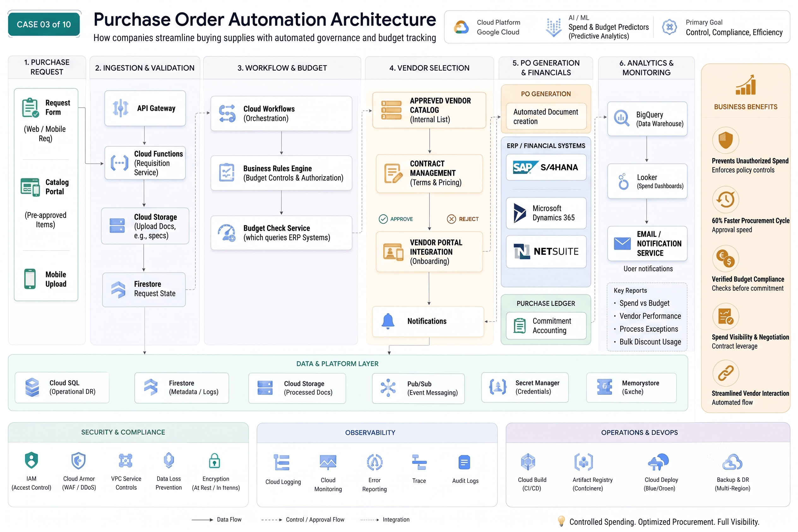Image resolution: width=798 pixels, height=532 pixels.
Task: Select the 4. Vendor Selection header
Action: coord(429,68)
